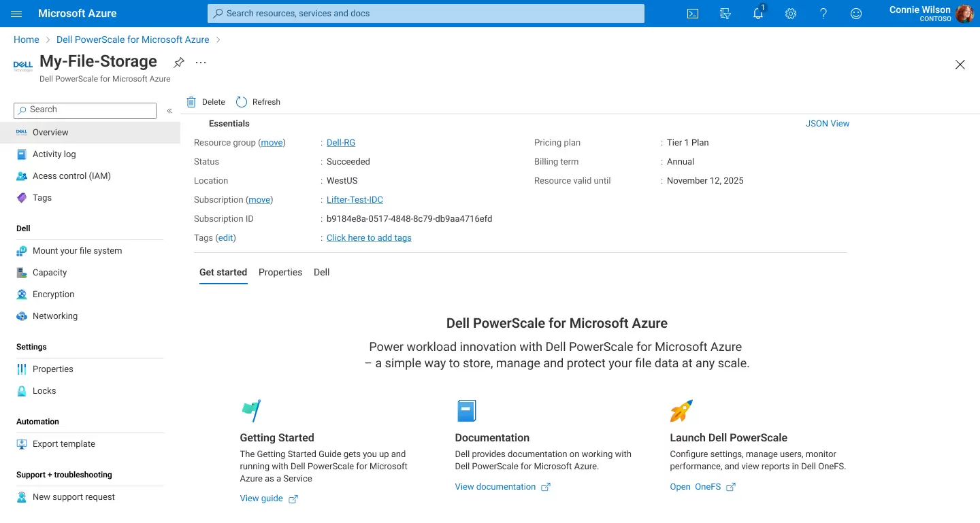Screen dimensions: 980x523
Task: Click the global Azure search bar
Action: point(425,13)
